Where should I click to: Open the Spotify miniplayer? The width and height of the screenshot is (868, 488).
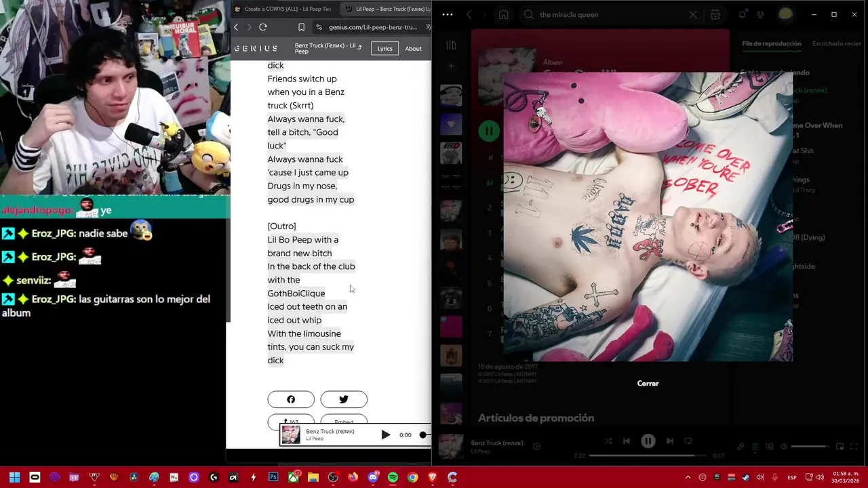(840, 447)
